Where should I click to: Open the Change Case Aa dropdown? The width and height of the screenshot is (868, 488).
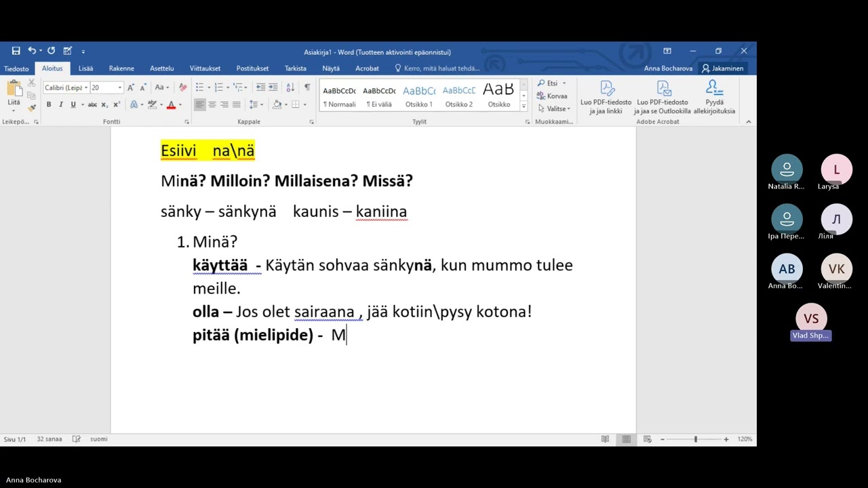pos(161,87)
